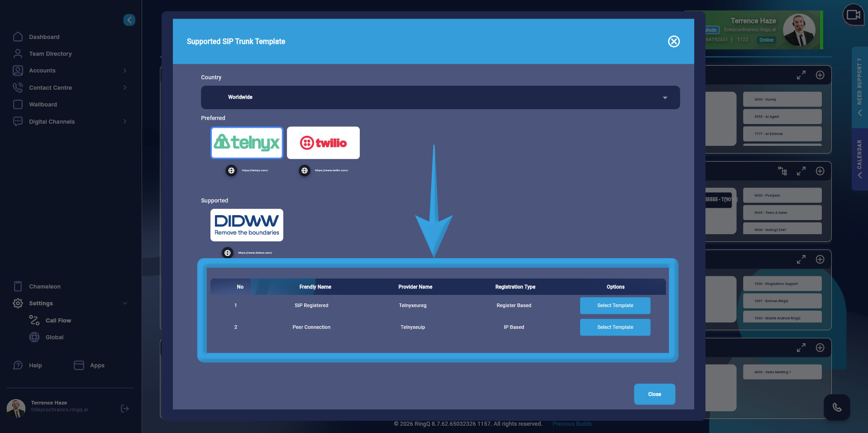Close dialog using the X circle icon

click(x=674, y=42)
